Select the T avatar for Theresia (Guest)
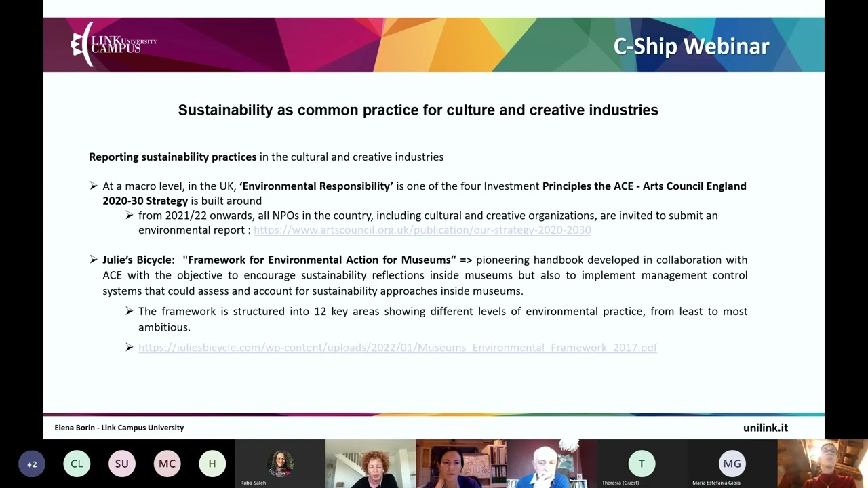This screenshot has width=868, height=488. click(x=642, y=464)
